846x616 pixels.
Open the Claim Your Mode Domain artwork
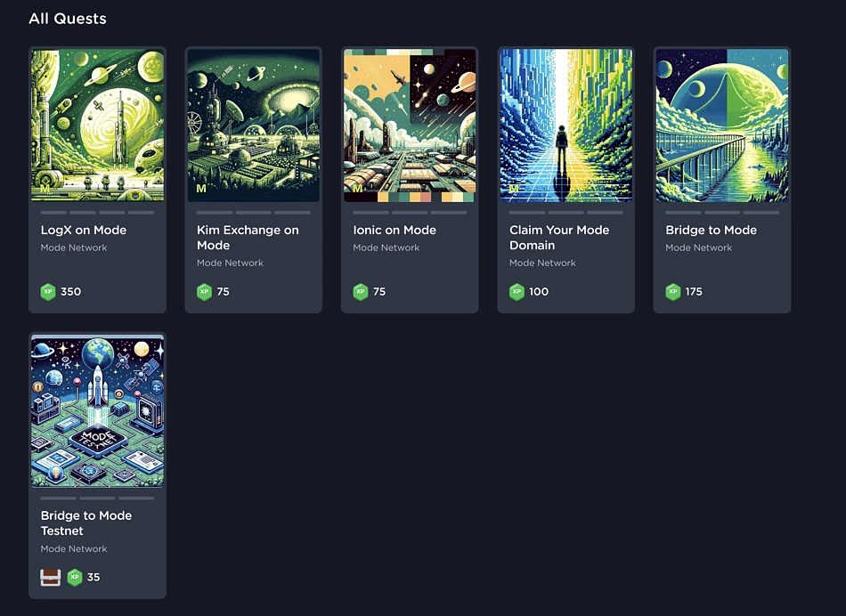[566, 126]
